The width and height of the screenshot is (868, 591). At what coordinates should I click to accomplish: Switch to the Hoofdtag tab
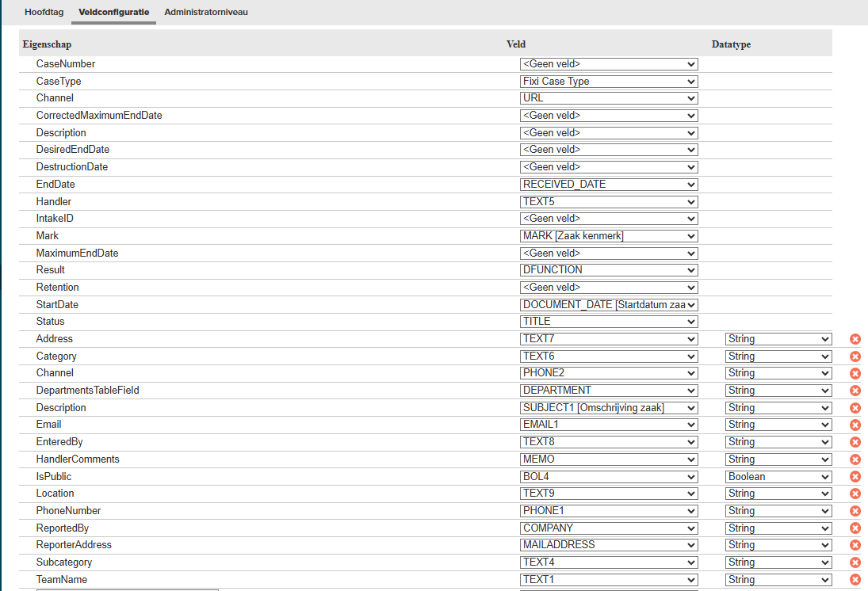[x=44, y=12]
